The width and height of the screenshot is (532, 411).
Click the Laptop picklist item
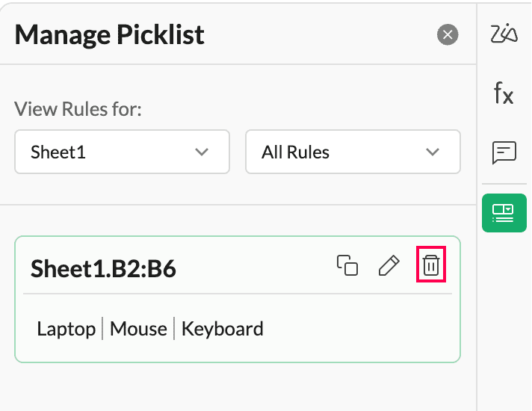66,329
